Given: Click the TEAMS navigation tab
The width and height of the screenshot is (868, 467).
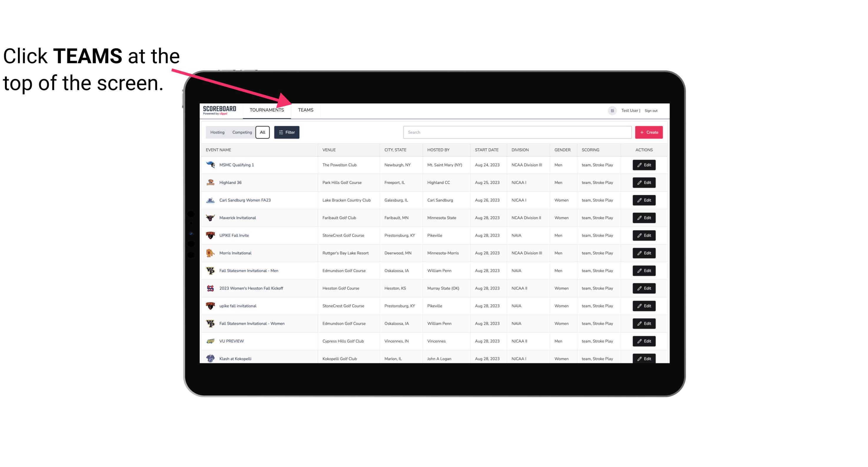Looking at the screenshot, I should (305, 110).
